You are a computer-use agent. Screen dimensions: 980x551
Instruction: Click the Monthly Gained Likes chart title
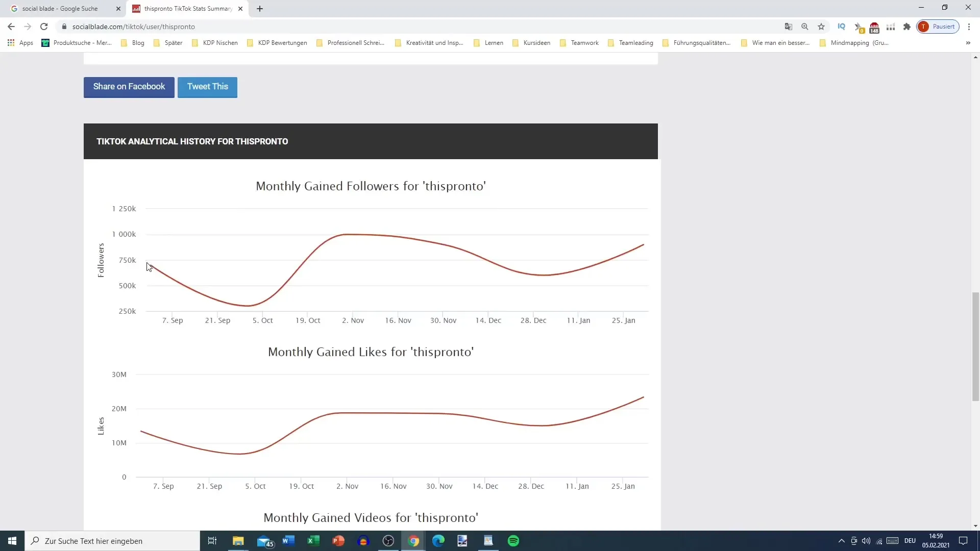[x=371, y=352]
